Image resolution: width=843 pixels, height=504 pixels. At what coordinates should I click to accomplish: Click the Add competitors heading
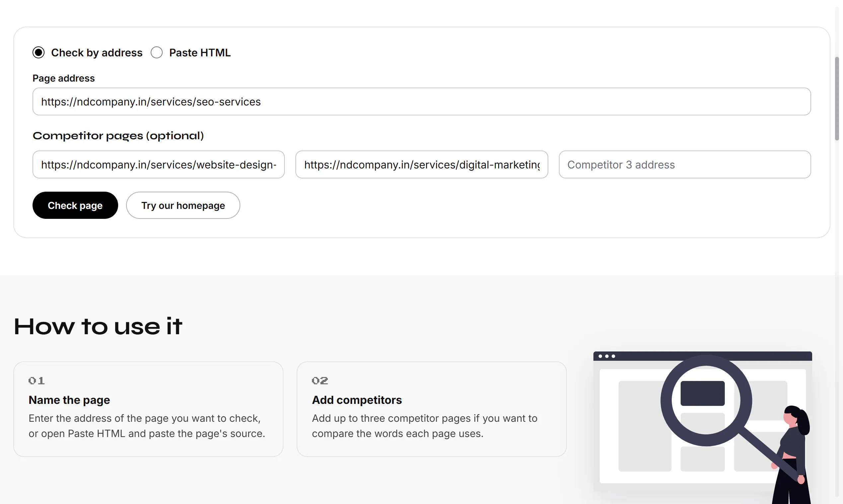[357, 400]
